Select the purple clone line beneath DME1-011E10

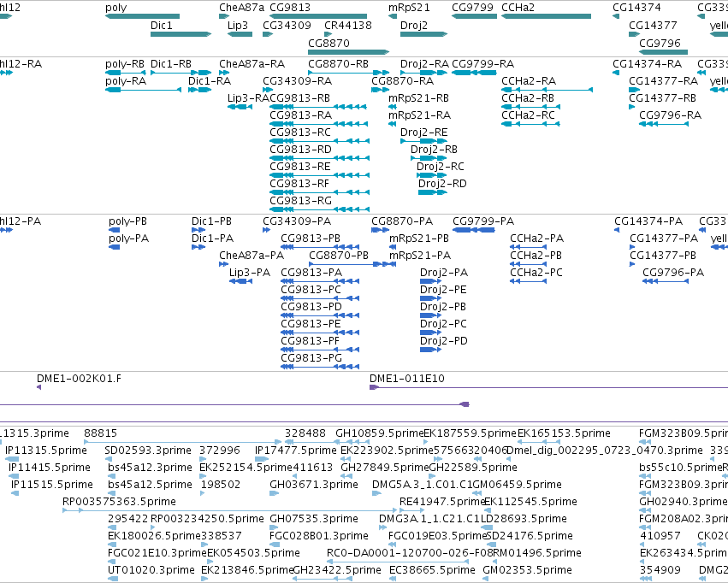(x=549, y=387)
